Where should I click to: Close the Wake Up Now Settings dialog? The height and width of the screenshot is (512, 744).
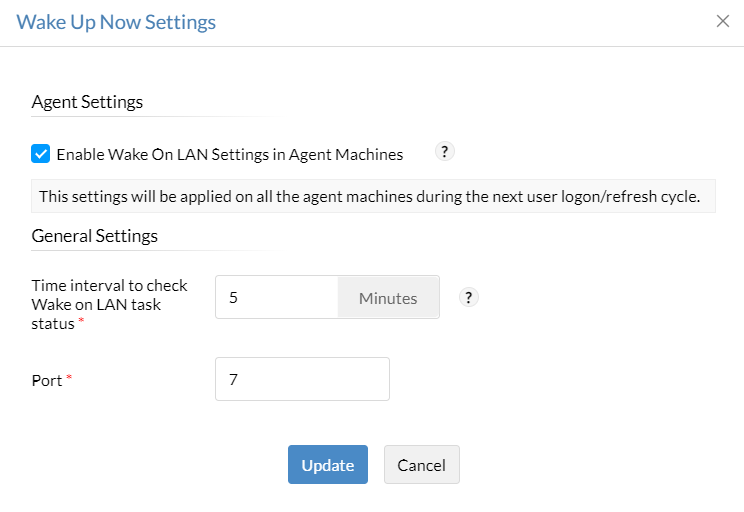723,21
